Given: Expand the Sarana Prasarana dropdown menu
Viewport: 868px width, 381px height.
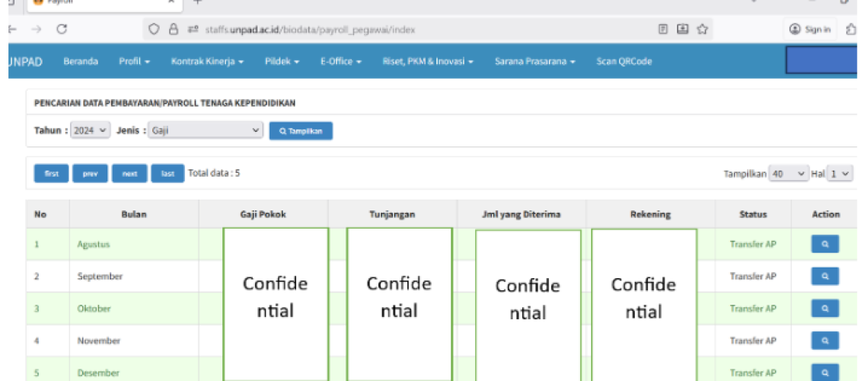Looking at the screenshot, I should coord(535,62).
